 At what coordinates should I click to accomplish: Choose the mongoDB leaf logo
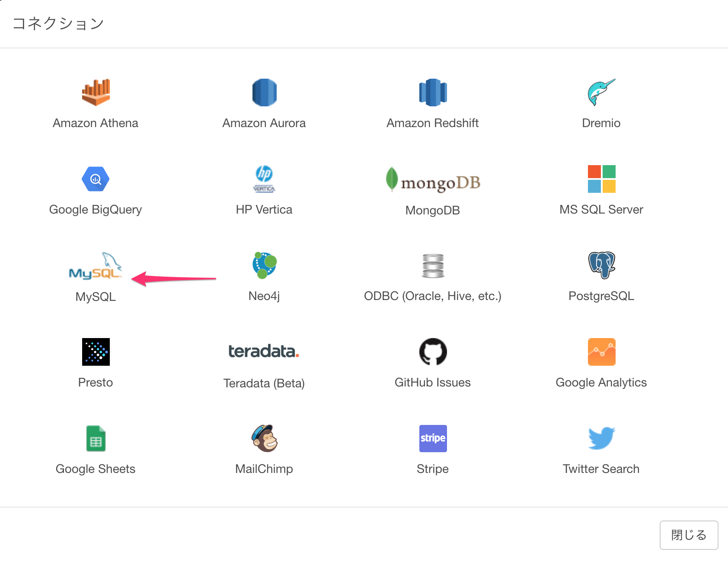(x=433, y=179)
